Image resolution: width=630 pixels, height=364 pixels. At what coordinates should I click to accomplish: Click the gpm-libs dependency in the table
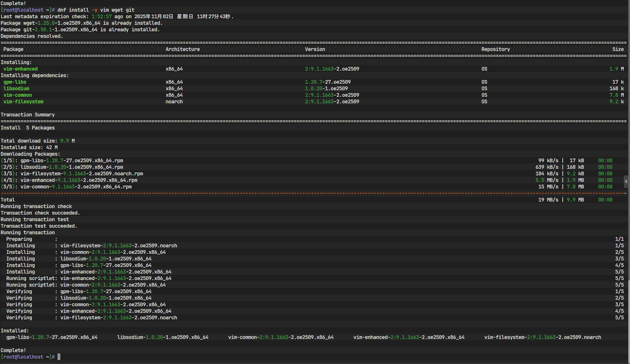pyautogui.click(x=15, y=82)
